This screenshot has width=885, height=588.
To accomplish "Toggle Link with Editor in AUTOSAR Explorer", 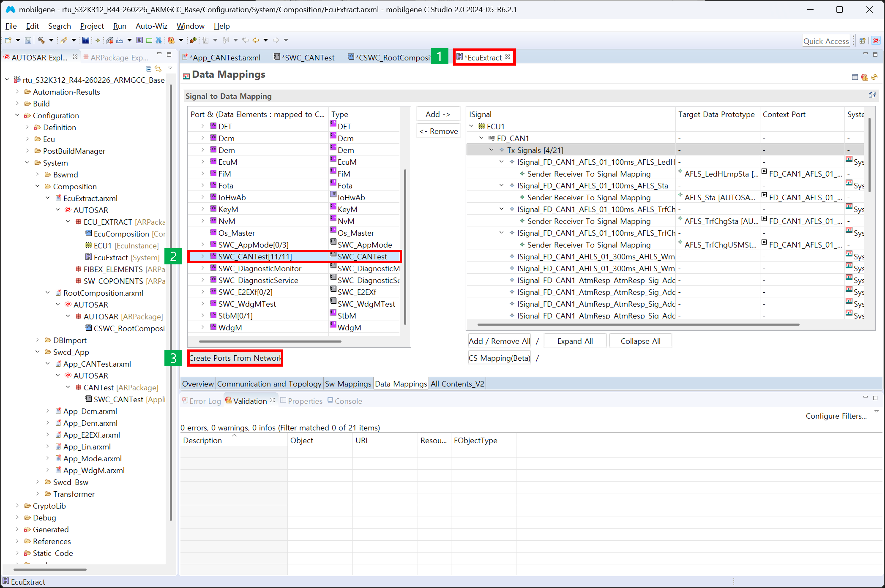I will coord(158,69).
